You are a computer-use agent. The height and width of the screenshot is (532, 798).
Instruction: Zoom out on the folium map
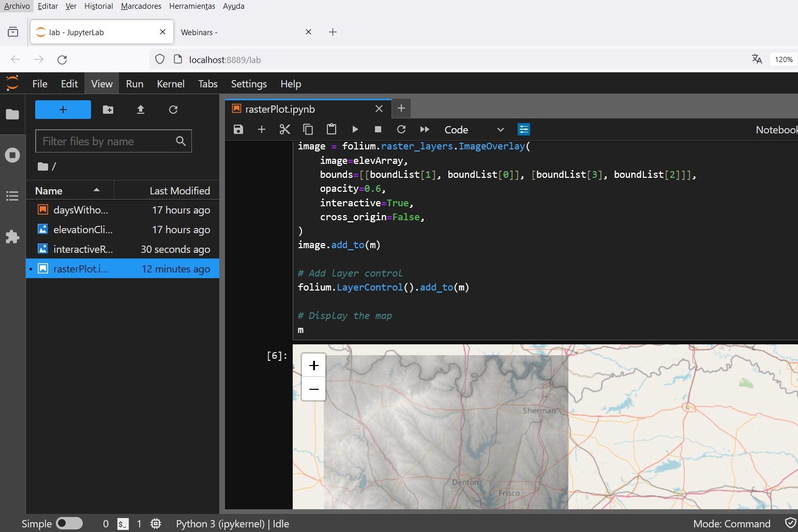click(x=314, y=389)
